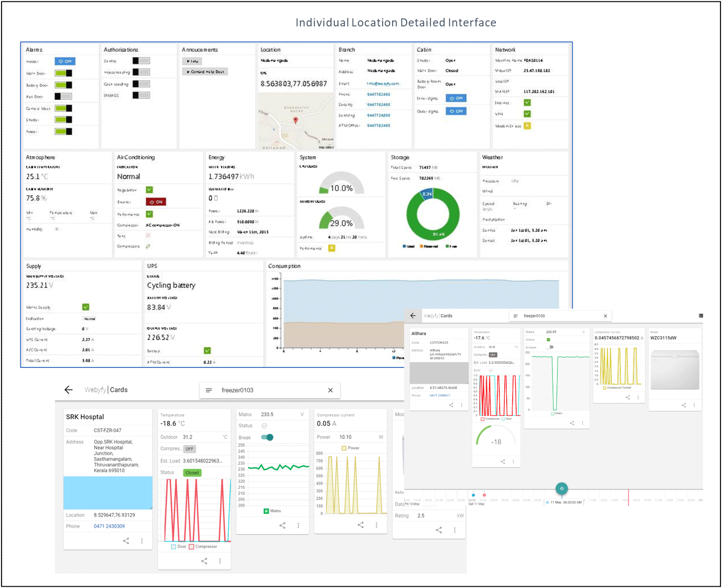Turn on Hooter with the OFF button

tap(65, 61)
